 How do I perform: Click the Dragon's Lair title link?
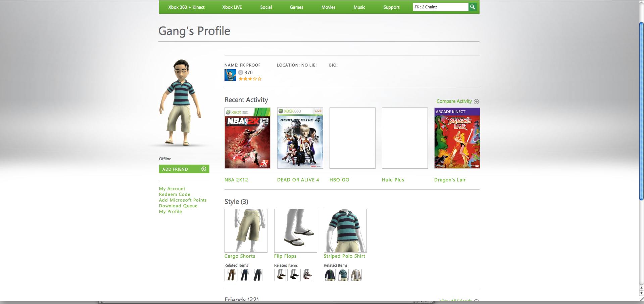[450, 180]
